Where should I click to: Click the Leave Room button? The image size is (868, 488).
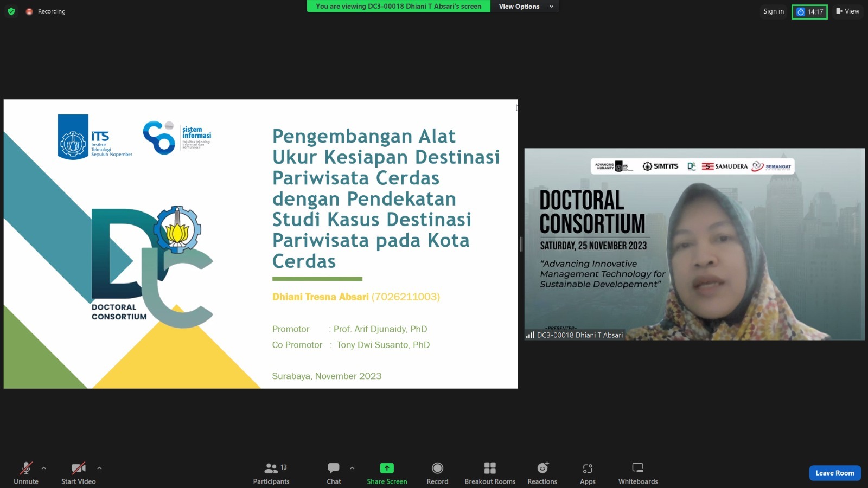(x=834, y=472)
